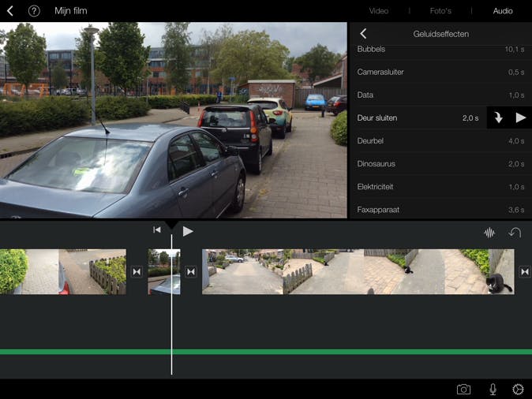Go back from the Mijn film project
Viewport: 532px width, 399px height.
pyautogui.click(x=9, y=11)
